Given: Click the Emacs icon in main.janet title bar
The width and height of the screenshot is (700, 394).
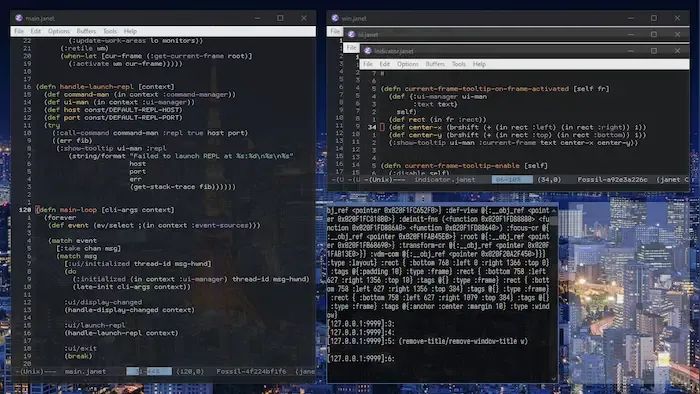Looking at the screenshot, I should (x=19, y=18).
